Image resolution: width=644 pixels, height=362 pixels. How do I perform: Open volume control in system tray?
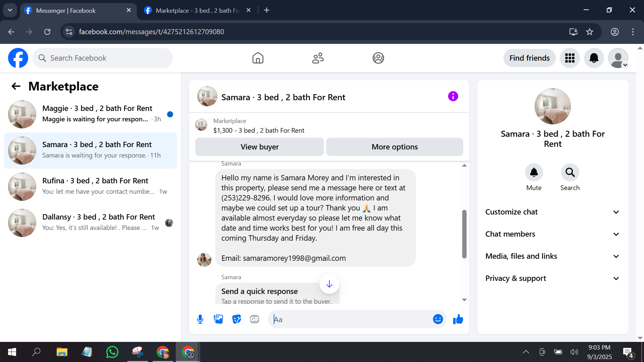[574, 352]
